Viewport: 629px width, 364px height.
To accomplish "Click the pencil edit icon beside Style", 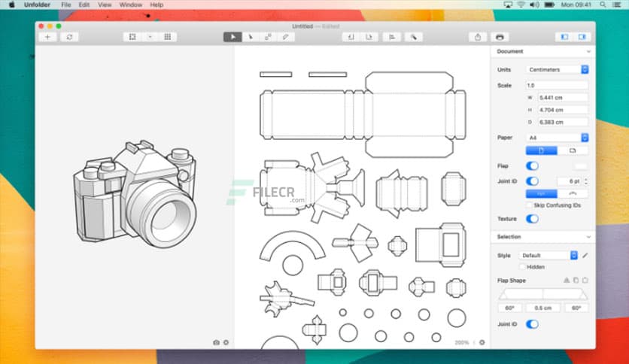I will tap(585, 256).
